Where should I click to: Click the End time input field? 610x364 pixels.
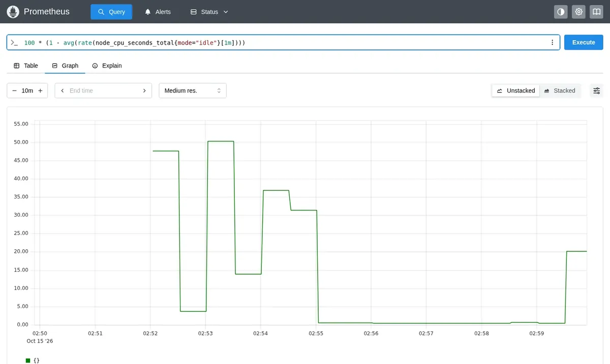pyautogui.click(x=103, y=90)
